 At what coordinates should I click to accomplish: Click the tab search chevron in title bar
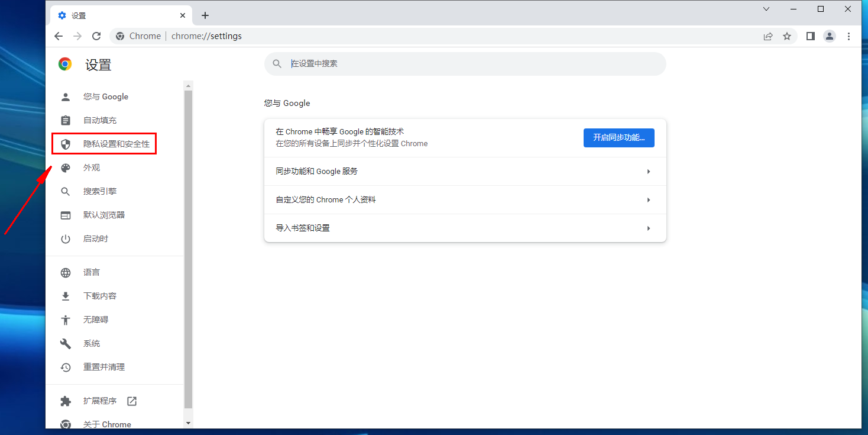[x=766, y=9]
